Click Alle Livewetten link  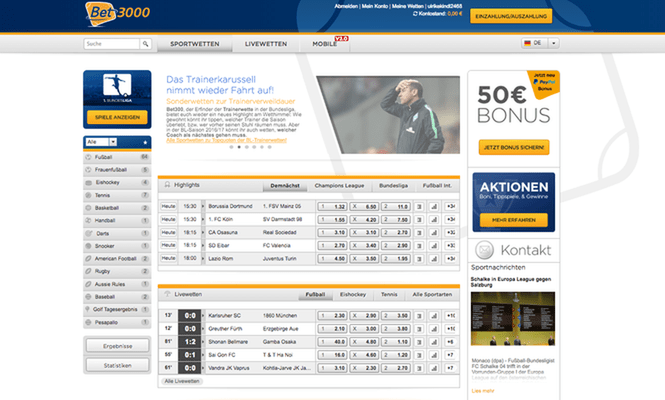coord(182,381)
